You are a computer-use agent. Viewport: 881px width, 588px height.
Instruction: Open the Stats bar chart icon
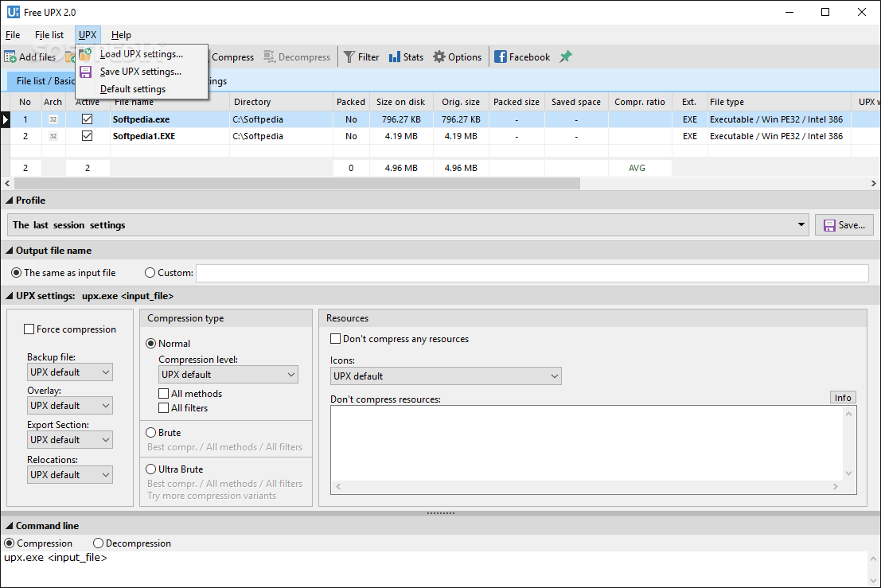click(395, 56)
